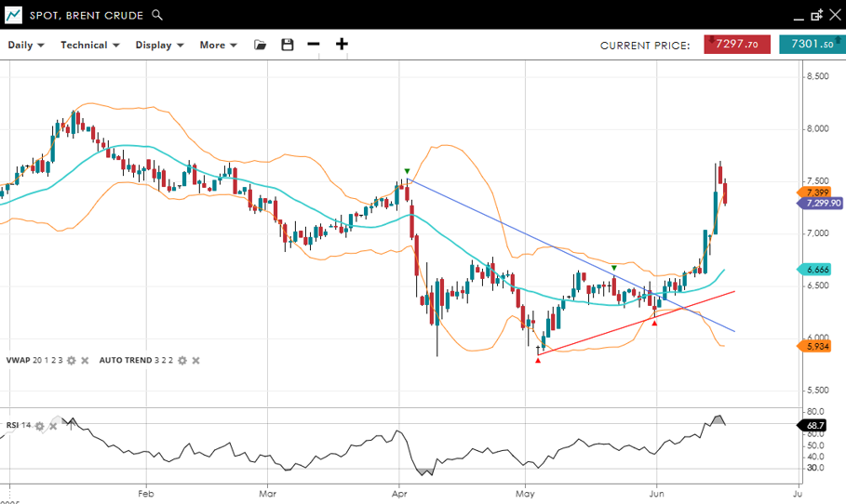Viewport: 846px width, 504px height.
Task: Open VWAP indicator settings gear
Action: (x=71, y=360)
